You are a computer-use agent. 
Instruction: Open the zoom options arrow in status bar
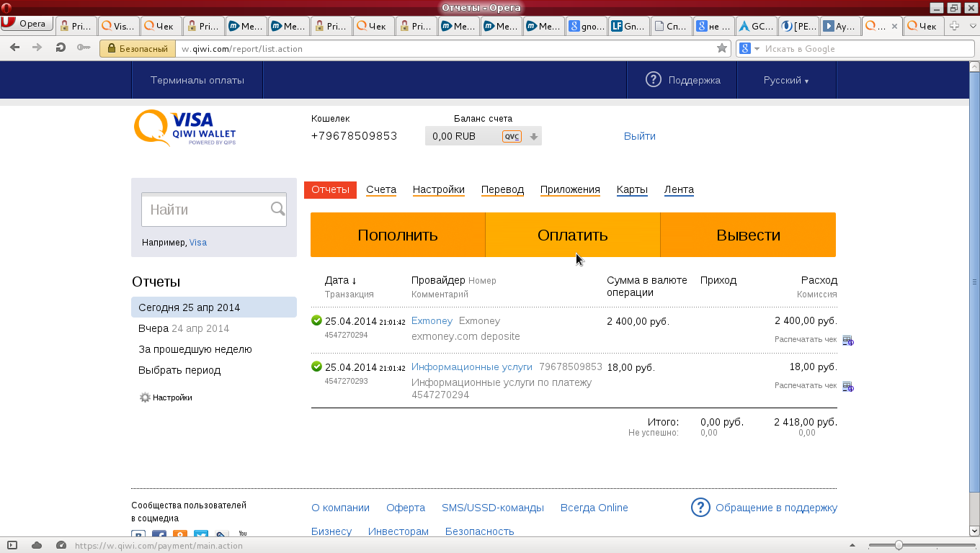(851, 545)
